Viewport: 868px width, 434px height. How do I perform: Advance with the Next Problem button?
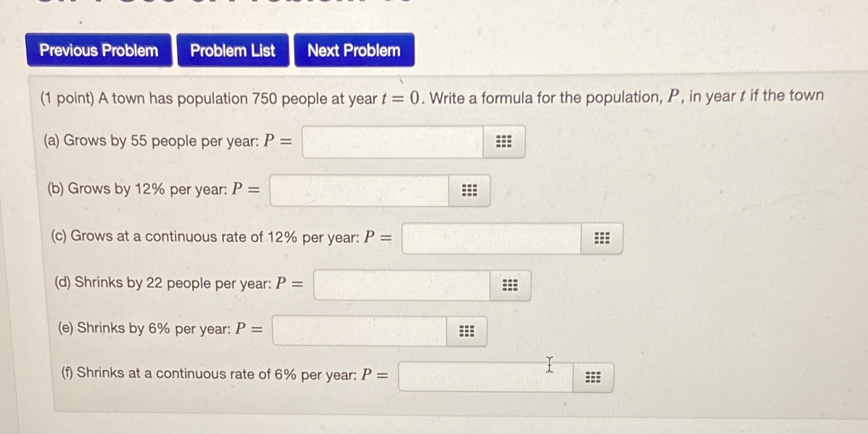[x=353, y=50]
